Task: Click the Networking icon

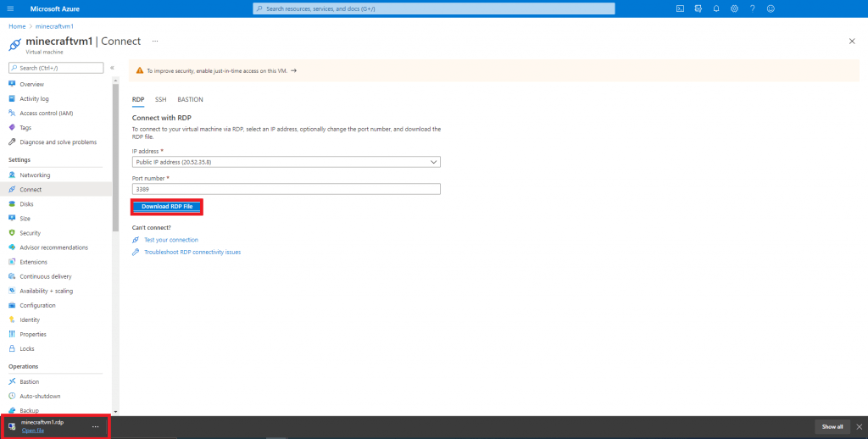Action: point(12,175)
